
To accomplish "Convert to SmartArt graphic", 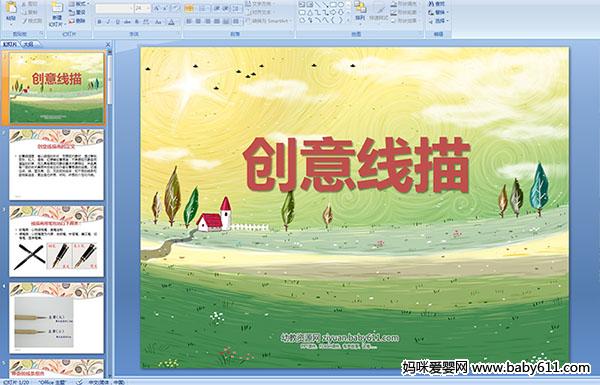I will click(x=267, y=21).
